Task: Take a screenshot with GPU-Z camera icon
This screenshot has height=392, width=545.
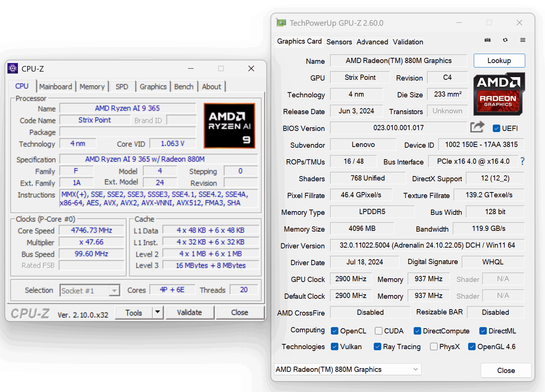Action: coord(487,40)
